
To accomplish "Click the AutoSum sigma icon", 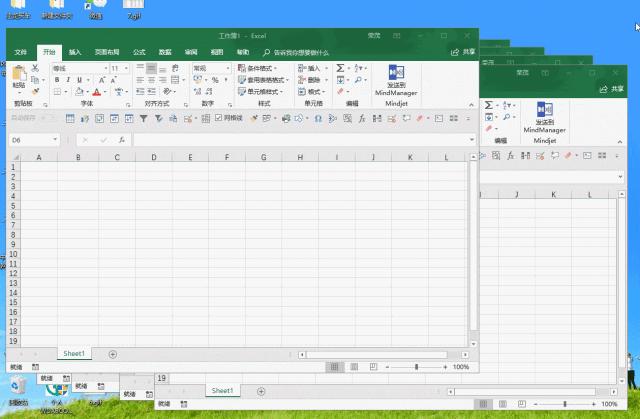I will coord(340,68).
